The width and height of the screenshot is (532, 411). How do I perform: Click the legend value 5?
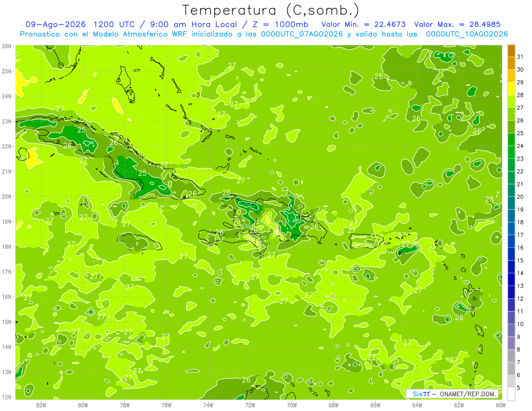pyautogui.click(x=519, y=388)
